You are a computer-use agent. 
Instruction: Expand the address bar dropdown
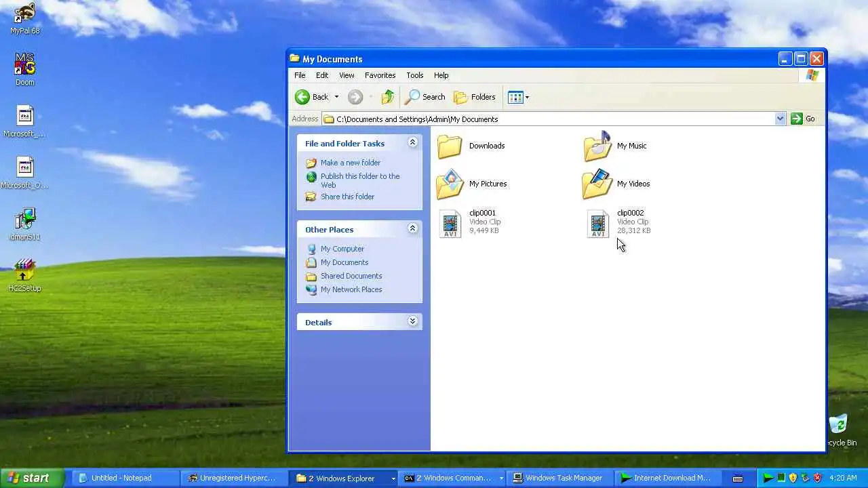(x=780, y=119)
